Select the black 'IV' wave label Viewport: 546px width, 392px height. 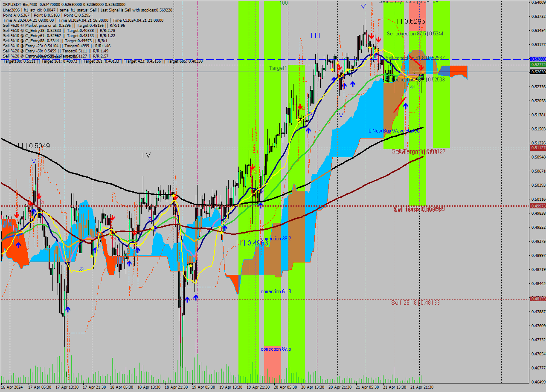point(147,155)
